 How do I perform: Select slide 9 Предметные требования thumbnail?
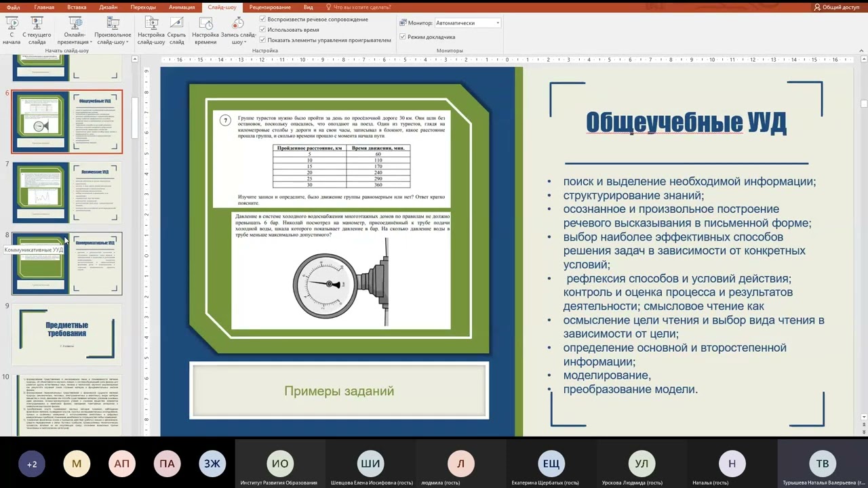pyautogui.click(x=67, y=334)
